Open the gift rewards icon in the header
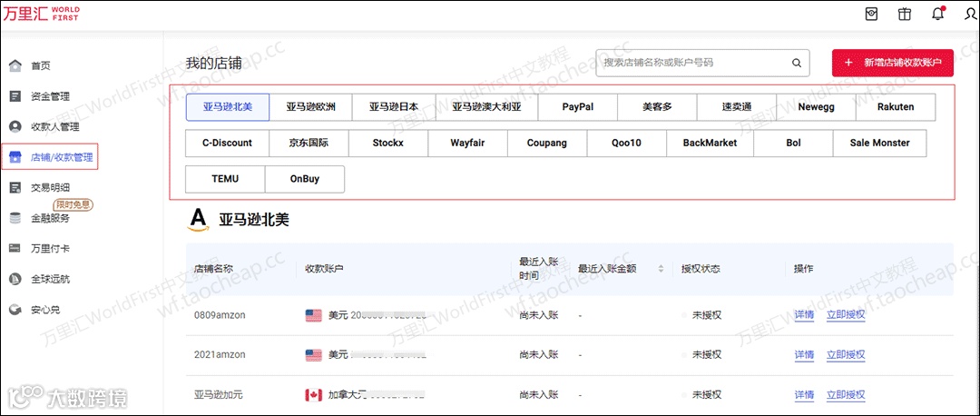The image size is (980, 416). pos(905,15)
